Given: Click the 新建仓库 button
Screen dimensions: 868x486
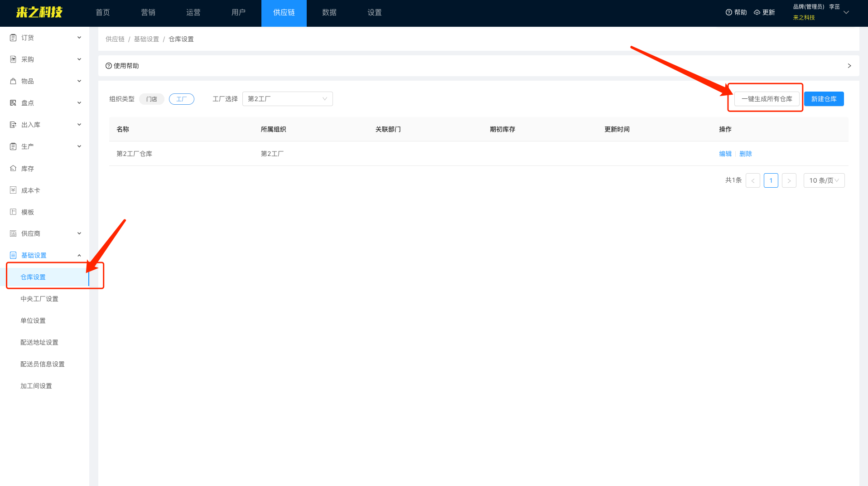Looking at the screenshot, I should pyautogui.click(x=824, y=99).
